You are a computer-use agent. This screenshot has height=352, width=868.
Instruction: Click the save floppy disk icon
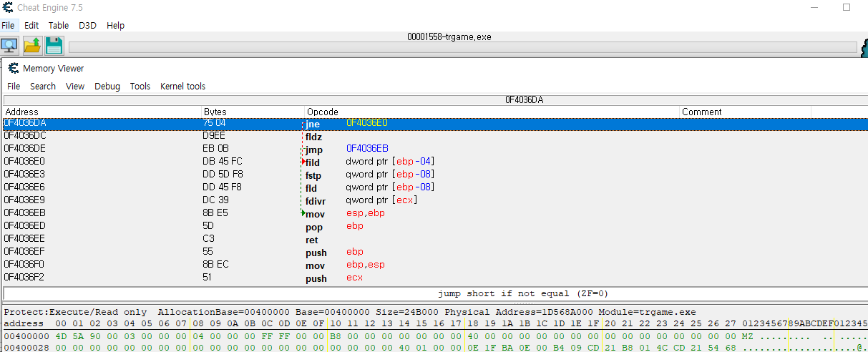tap(54, 46)
